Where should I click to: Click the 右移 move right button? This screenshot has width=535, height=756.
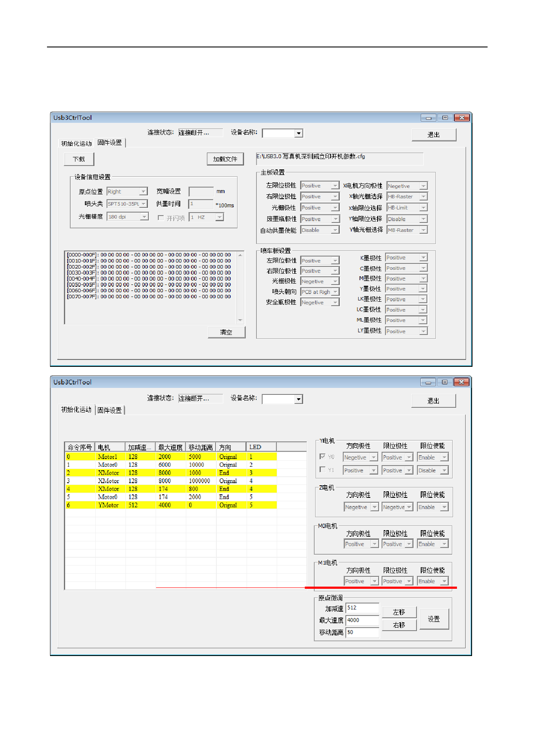pos(399,625)
